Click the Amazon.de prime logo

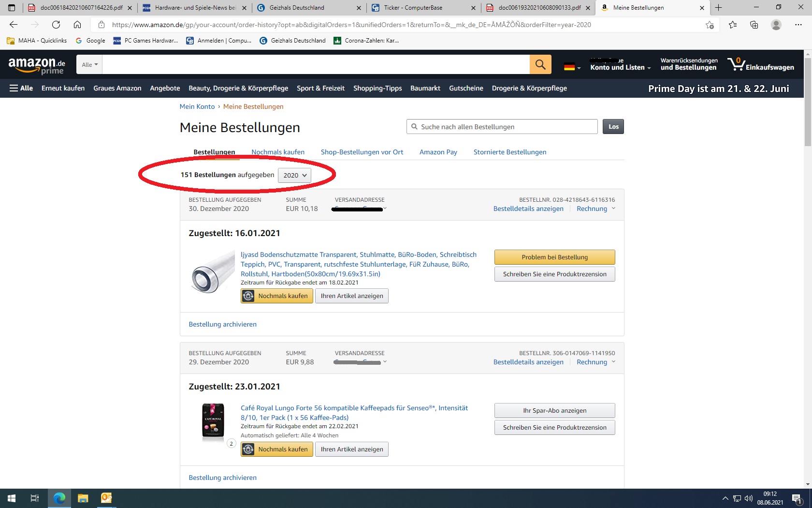pyautogui.click(x=37, y=66)
